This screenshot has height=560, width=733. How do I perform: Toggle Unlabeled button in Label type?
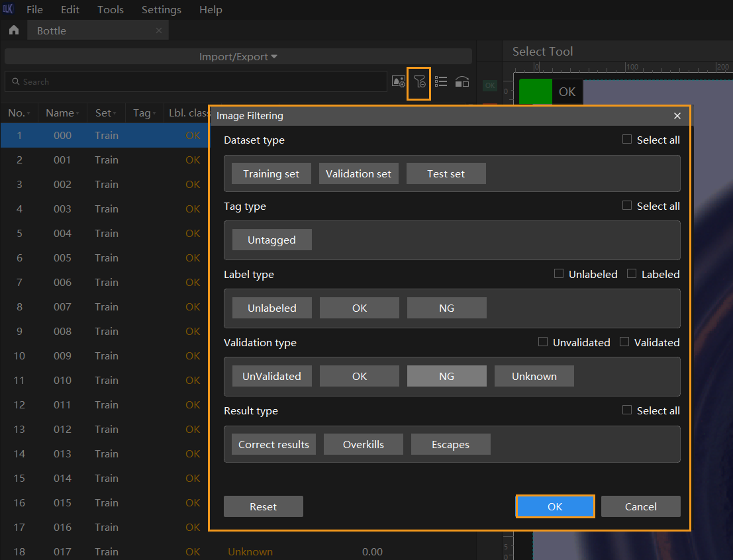click(271, 308)
